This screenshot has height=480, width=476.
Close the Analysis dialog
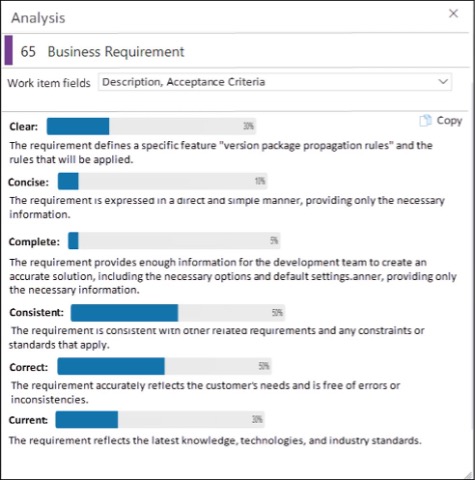[453, 14]
